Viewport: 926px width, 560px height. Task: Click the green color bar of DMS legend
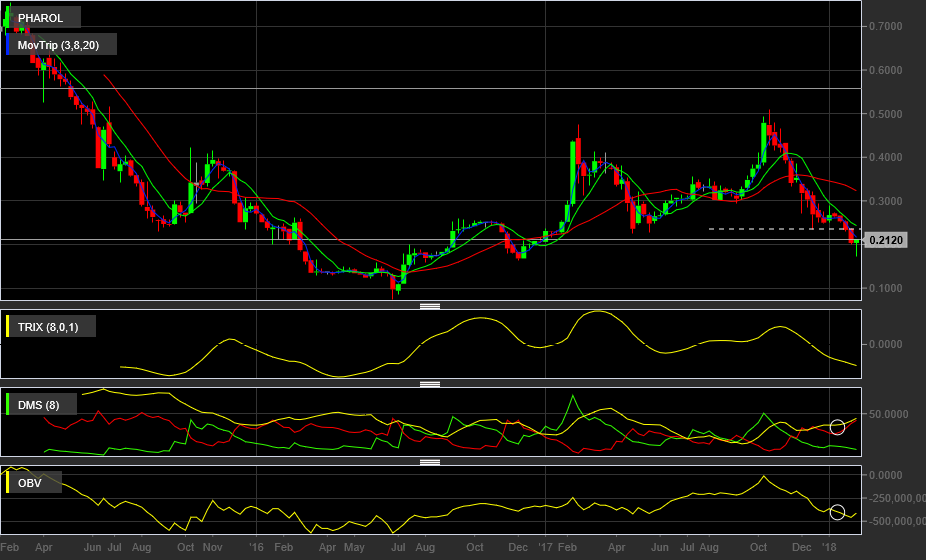(8, 405)
